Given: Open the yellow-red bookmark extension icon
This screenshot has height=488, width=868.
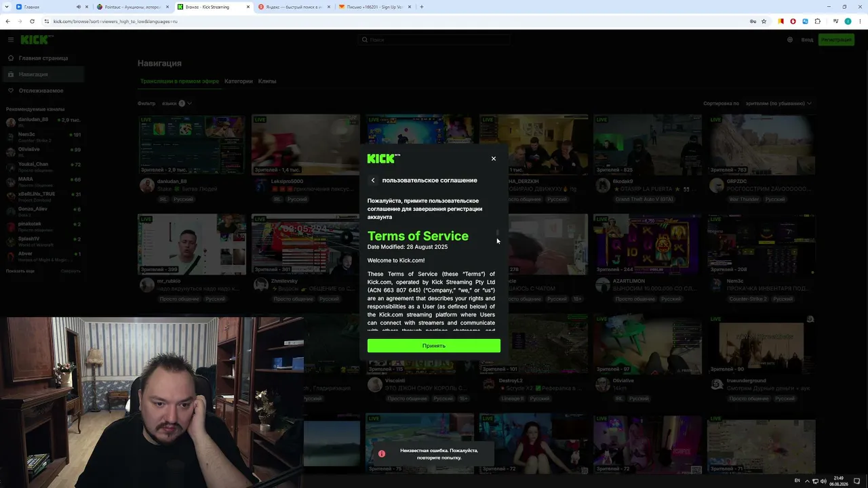Looking at the screenshot, I should point(781,21).
